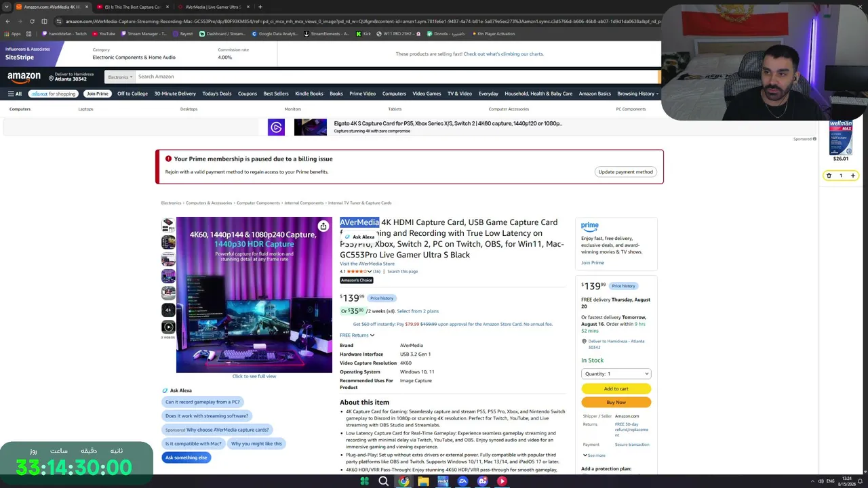Image resolution: width=868 pixels, height=488 pixels.
Task: Open the Stream Manager bookmark
Action: coord(144,34)
